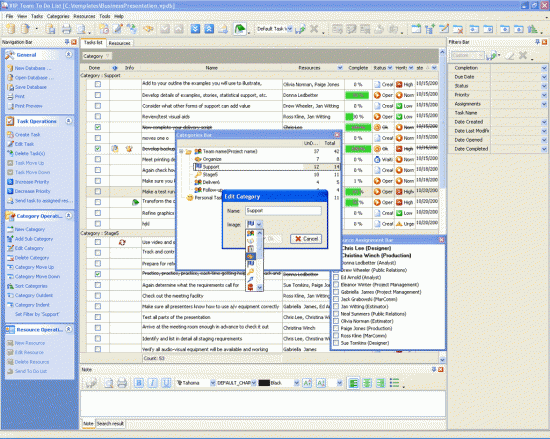Click the Create Task toolbar icon

(x=104, y=29)
